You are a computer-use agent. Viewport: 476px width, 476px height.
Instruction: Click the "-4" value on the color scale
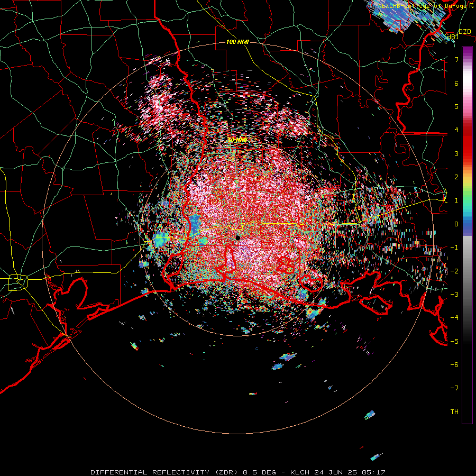point(454,318)
